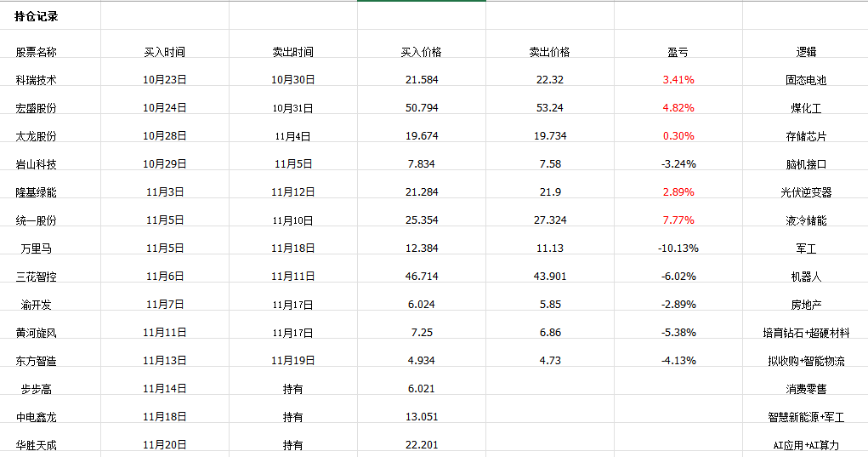Select the -2.89% loss cell
The width and height of the screenshot is (868, 457).
678,305
